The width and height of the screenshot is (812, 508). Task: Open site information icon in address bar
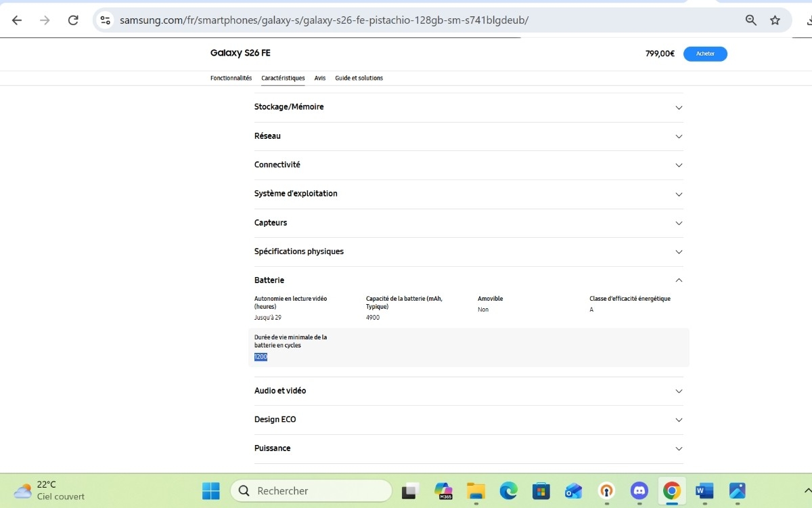[105, 20]
